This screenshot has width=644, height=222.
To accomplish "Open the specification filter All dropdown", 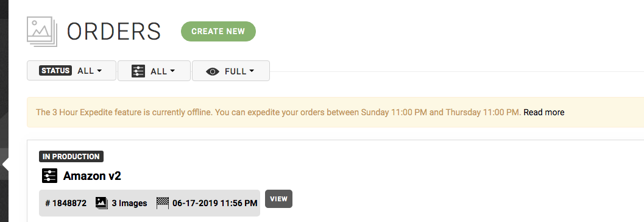I will coord(154,71).
